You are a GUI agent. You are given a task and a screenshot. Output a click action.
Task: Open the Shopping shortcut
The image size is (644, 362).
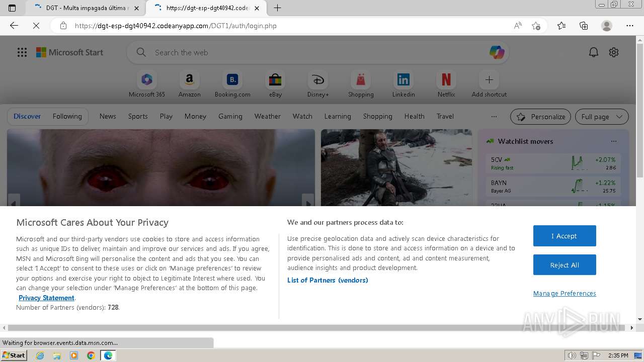coord(361,84)
